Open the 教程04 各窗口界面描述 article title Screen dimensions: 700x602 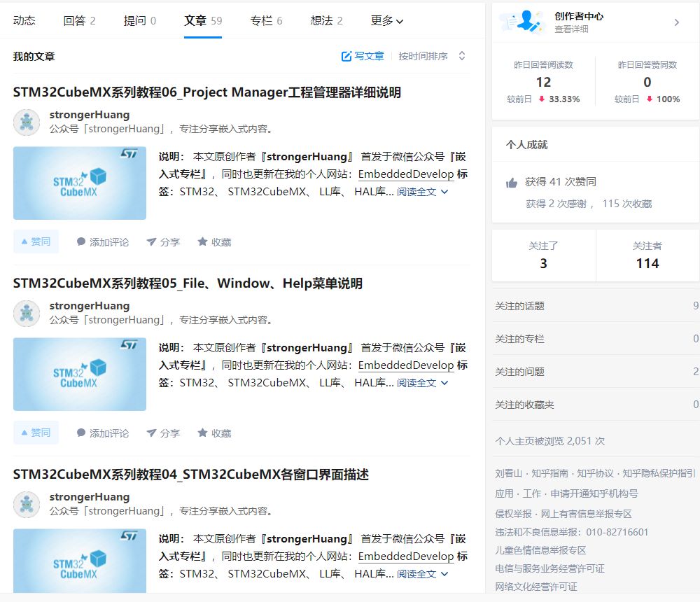pyautogui.click(x=190, y=475)
